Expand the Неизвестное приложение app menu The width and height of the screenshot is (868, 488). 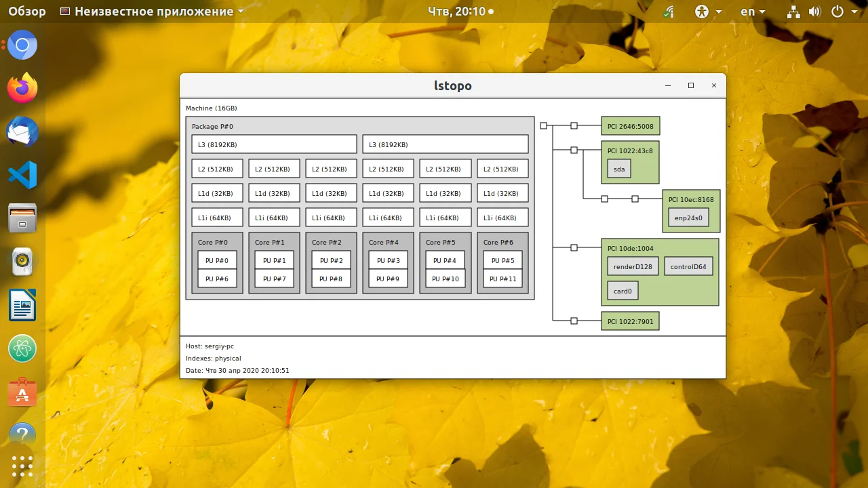tap(152, 12)
